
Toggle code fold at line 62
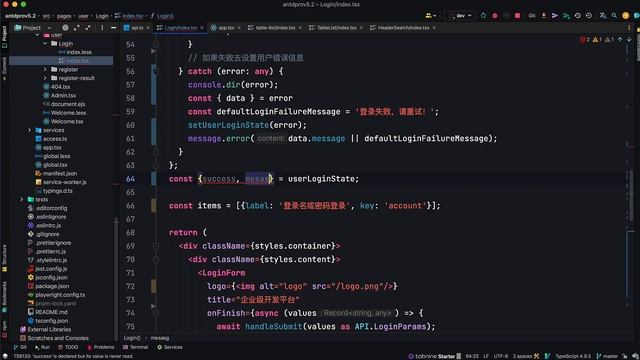click(156, 152)
